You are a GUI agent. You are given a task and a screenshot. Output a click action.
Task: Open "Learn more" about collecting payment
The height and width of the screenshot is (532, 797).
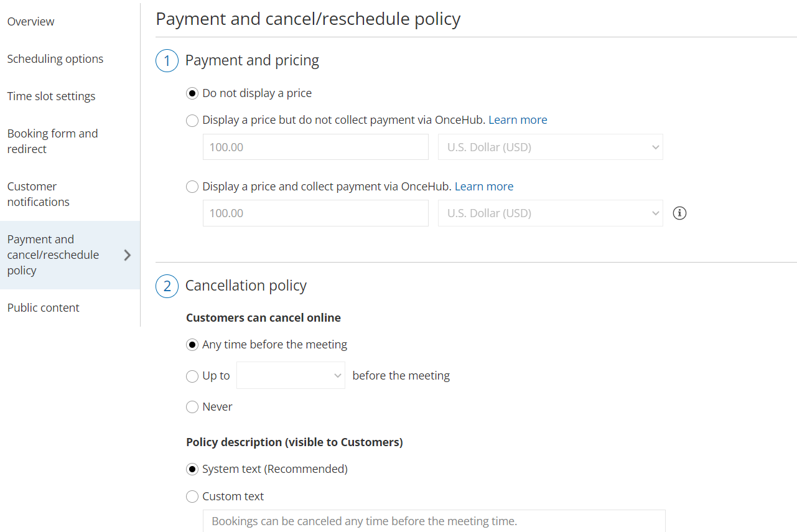point(484,187)
